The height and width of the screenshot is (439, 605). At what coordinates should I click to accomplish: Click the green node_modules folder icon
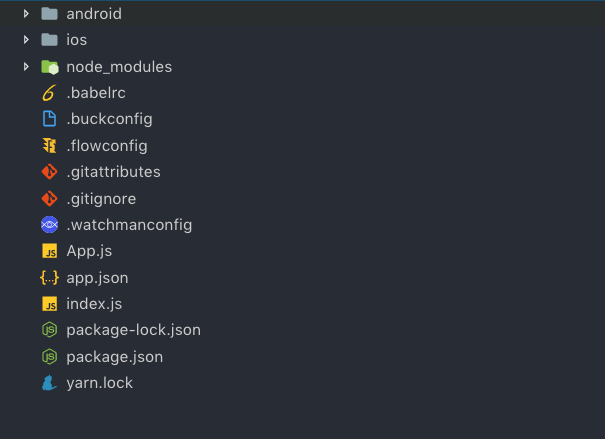[x=49, y=67]
